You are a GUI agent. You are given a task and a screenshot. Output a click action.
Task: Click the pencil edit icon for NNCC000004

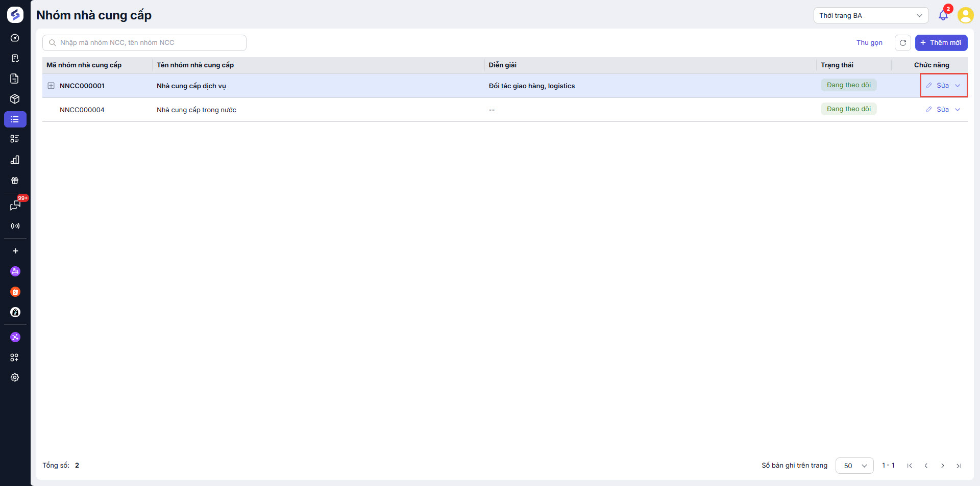tap(929, 110)
